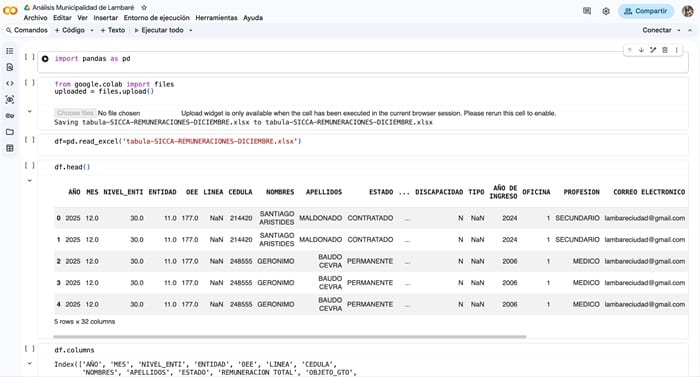Click the AÑO DE INGRESO column header
Viewport: 700px width, 377px height.
tap(503, 192)
